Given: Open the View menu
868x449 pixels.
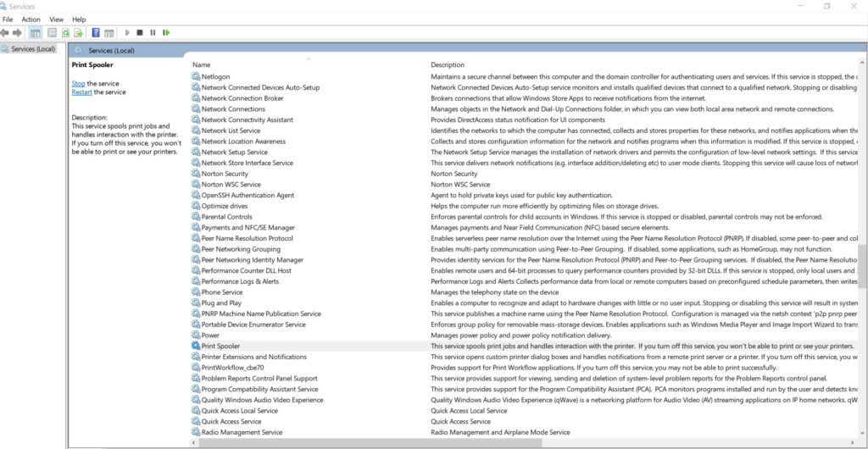Looking at the screenshot, I should point(57,19).
